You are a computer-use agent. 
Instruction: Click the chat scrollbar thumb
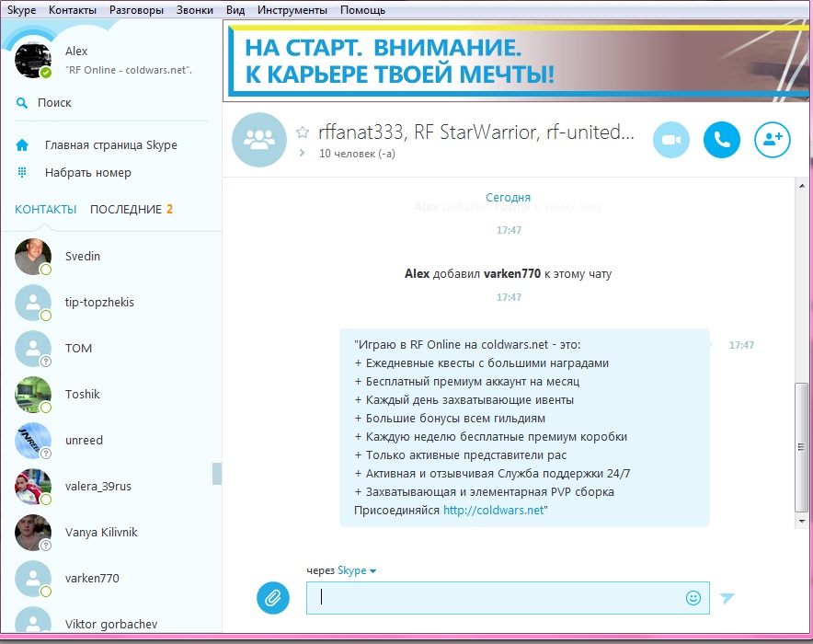(802, 447)
